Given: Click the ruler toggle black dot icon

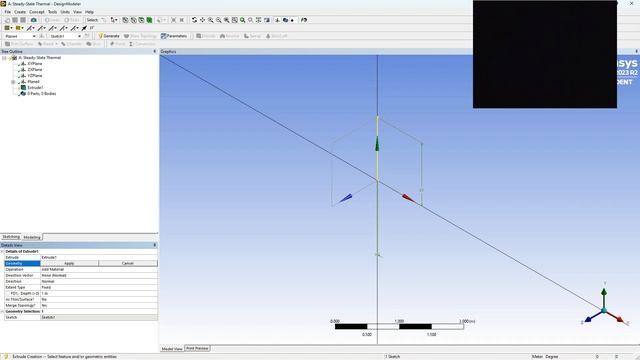Looking at the screenshot, I should click(292, 20).
